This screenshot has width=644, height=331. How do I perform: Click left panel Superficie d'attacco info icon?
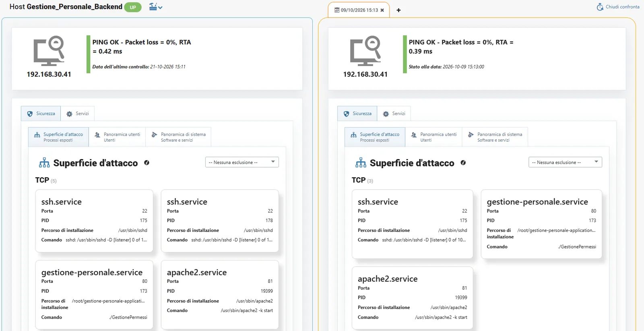(147, 163)
